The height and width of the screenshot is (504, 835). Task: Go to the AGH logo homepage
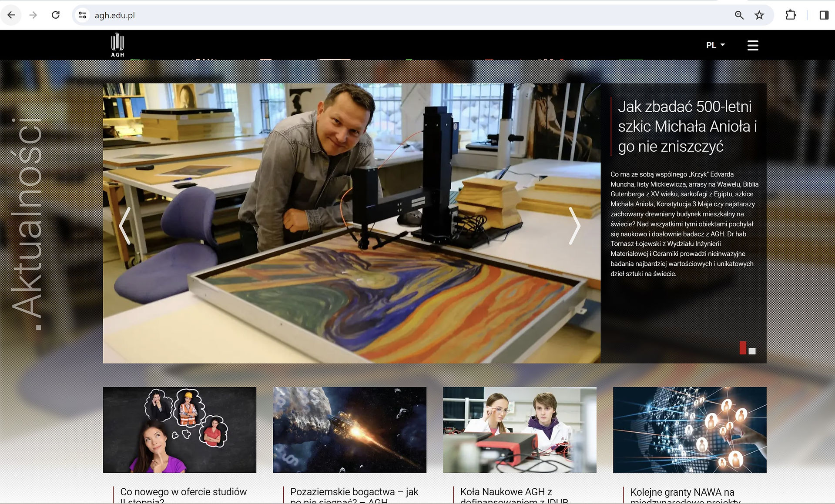tap(117, 45)
